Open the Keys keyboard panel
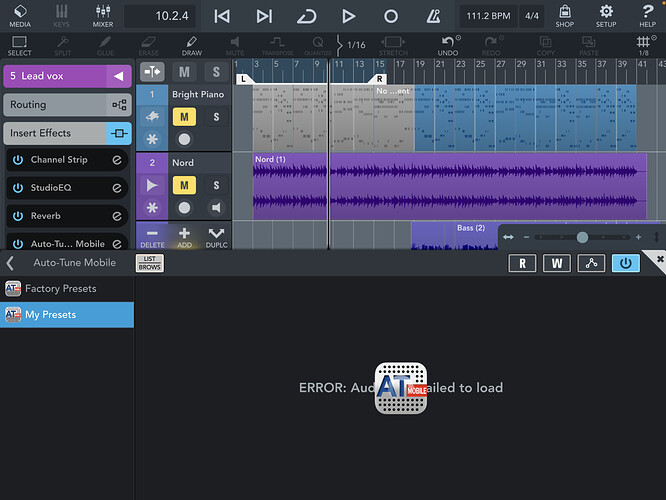Image resolution: width=666 pixels, height=500 pixels. click(x=62, y=16)
